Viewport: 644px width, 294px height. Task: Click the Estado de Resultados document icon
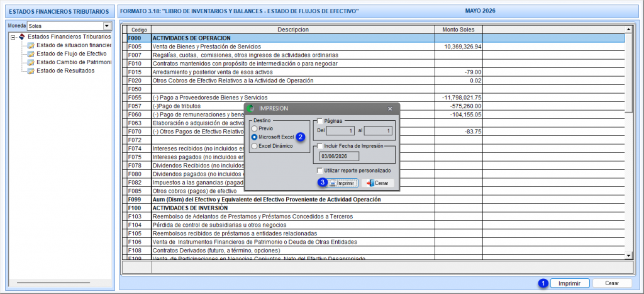[x=30, y=71]
